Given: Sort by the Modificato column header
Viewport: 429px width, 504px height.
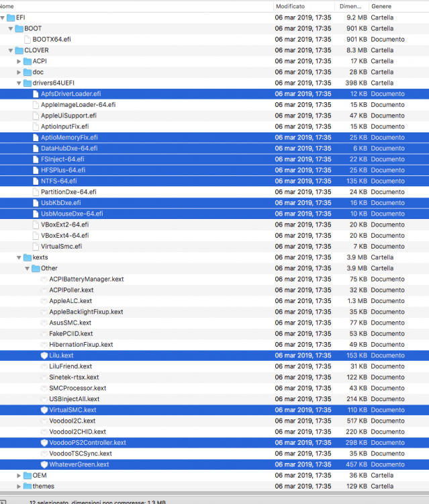Looking at the screenshot, I should coord(290,6).
